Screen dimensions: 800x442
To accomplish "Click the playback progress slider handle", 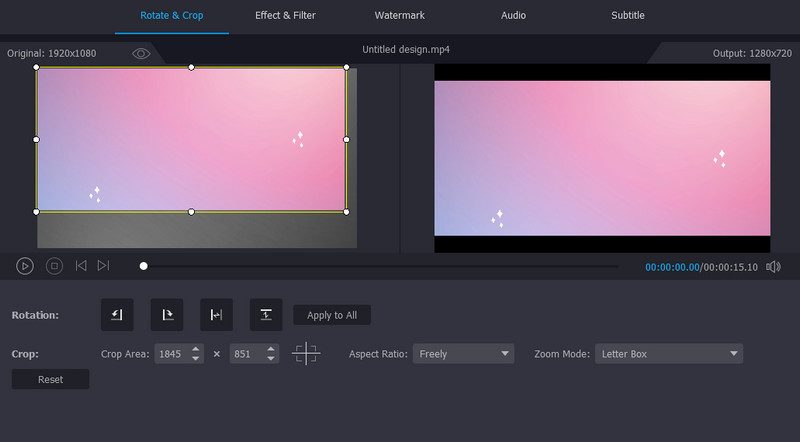I will 144,266.
